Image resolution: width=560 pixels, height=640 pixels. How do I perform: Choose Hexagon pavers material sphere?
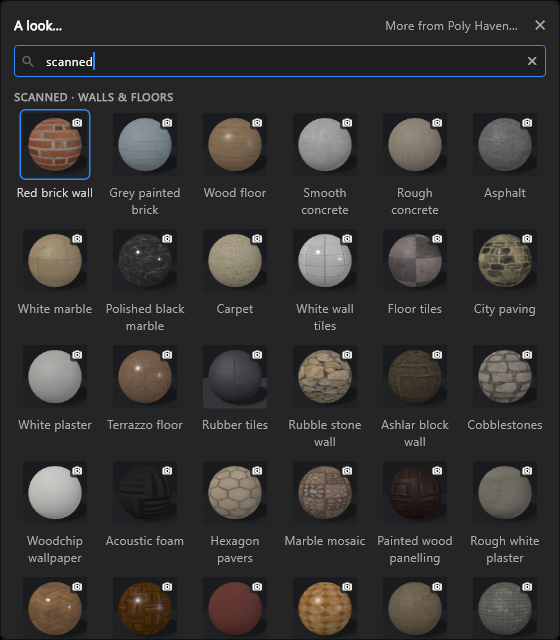235,492
